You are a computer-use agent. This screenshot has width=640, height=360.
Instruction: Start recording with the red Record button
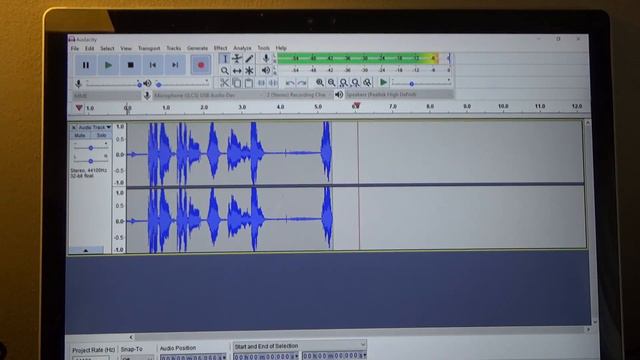(x=201, y=65)
